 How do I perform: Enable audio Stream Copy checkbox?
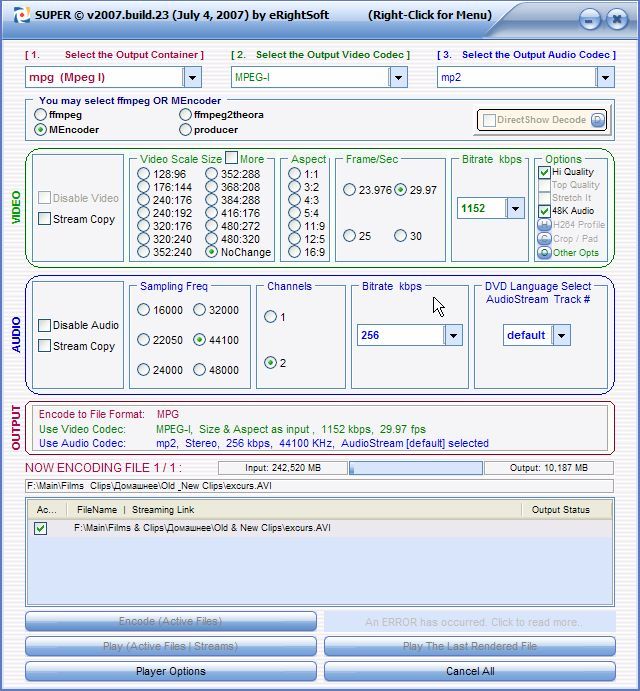click(44, 346)
